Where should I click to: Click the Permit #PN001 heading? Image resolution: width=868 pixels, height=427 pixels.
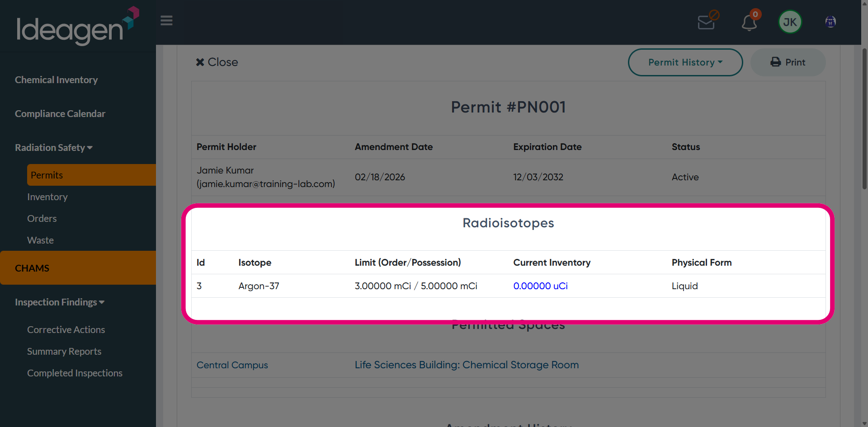coord(508,107)
